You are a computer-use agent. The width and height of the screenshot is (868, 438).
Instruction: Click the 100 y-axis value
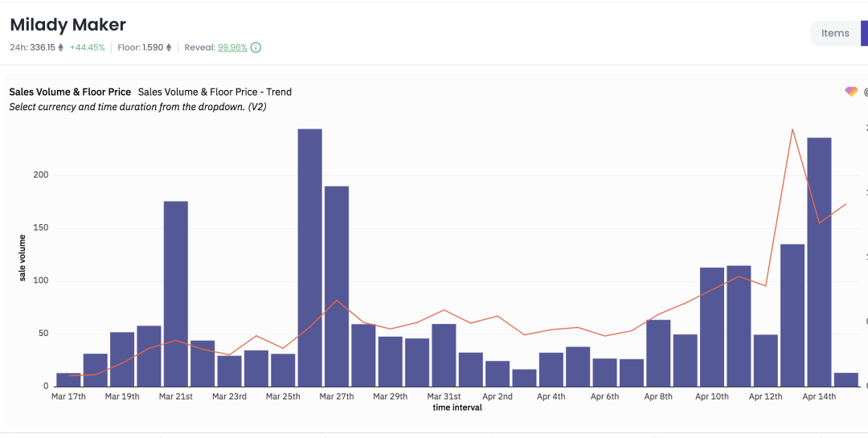click(x=43, y=280)
